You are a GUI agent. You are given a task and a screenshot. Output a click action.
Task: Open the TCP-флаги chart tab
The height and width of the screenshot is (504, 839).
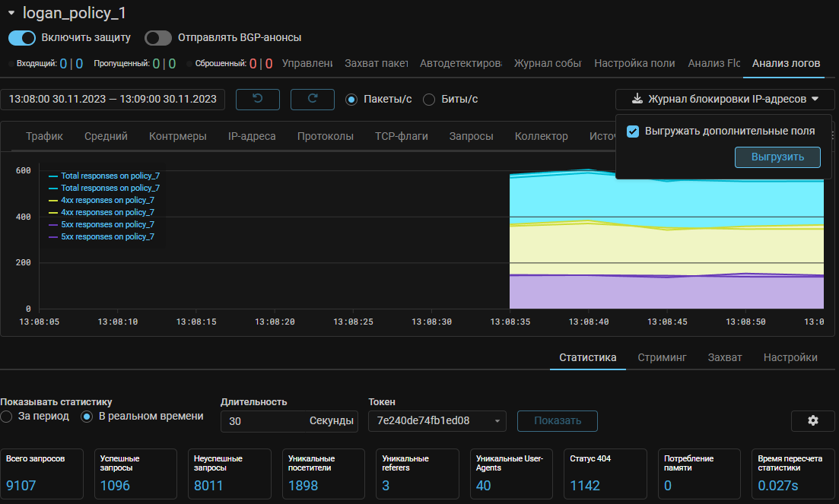pyautogui.click(x=401, y=136)
